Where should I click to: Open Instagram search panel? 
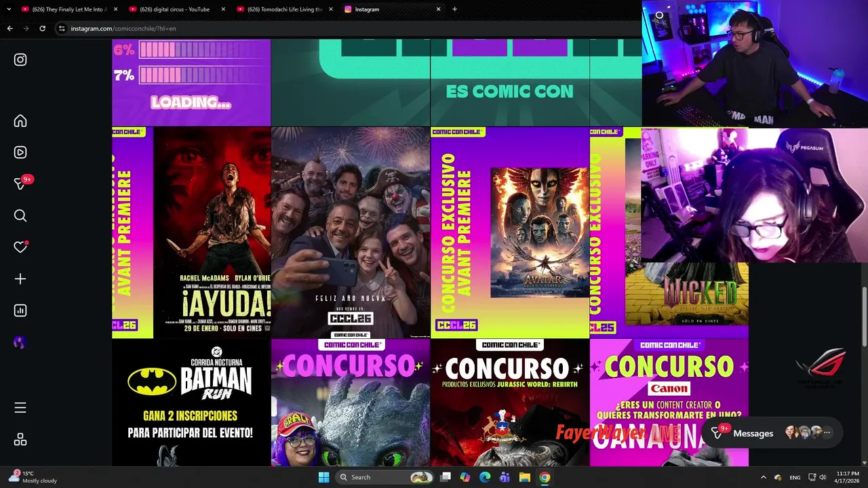pos(20,216)
